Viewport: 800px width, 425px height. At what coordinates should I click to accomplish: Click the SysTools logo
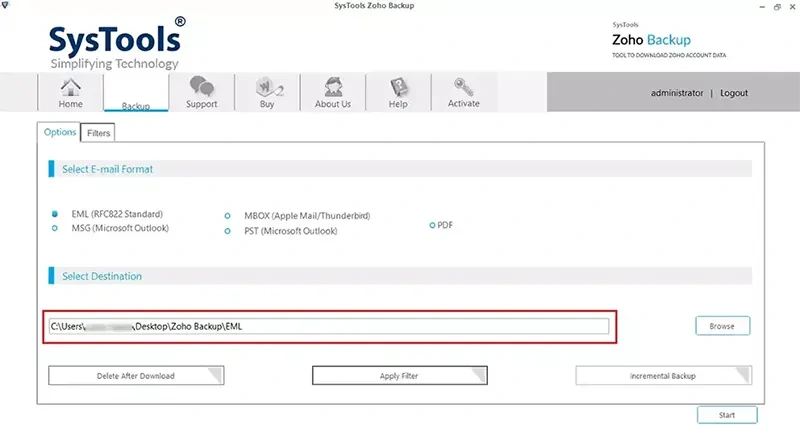(x=117, y=43)
